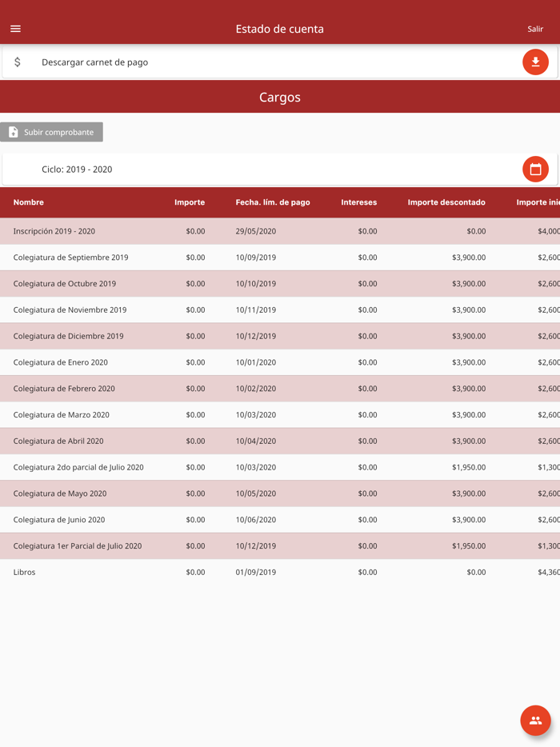The image size is (560, 747).
Task: Select Colegiatura de Junio 2020
Action: 280,519
